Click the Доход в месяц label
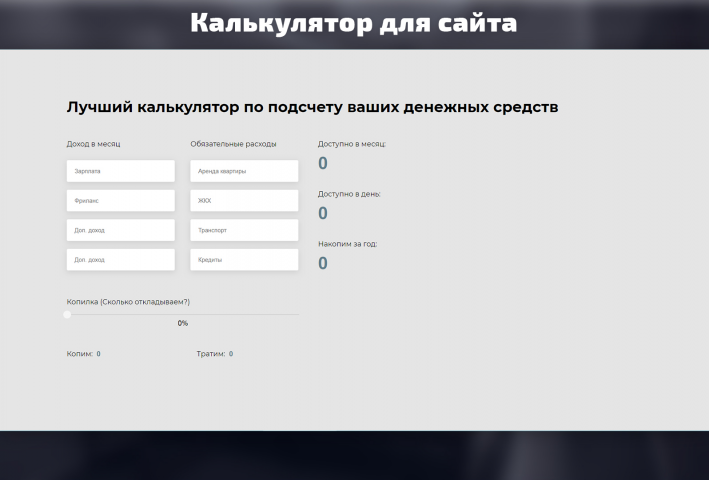The height and width of the screenshot is (480, 709). (x=94, y=144)
